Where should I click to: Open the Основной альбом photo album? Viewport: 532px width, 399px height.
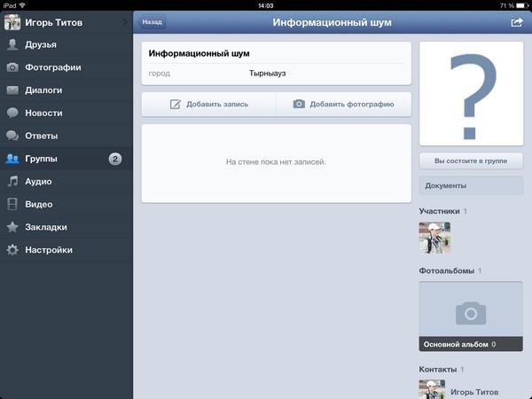[x=470, y=317]
